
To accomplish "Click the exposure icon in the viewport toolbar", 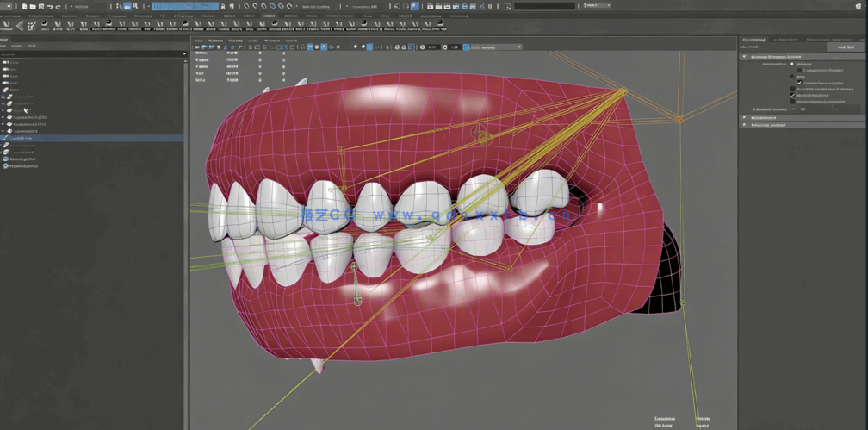I will click(x=423, y=47).
